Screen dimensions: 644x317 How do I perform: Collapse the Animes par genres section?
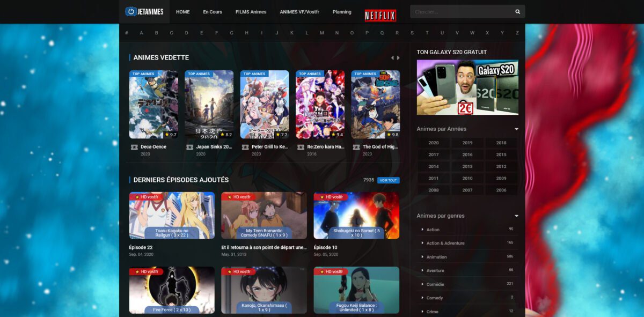point(516,215)
